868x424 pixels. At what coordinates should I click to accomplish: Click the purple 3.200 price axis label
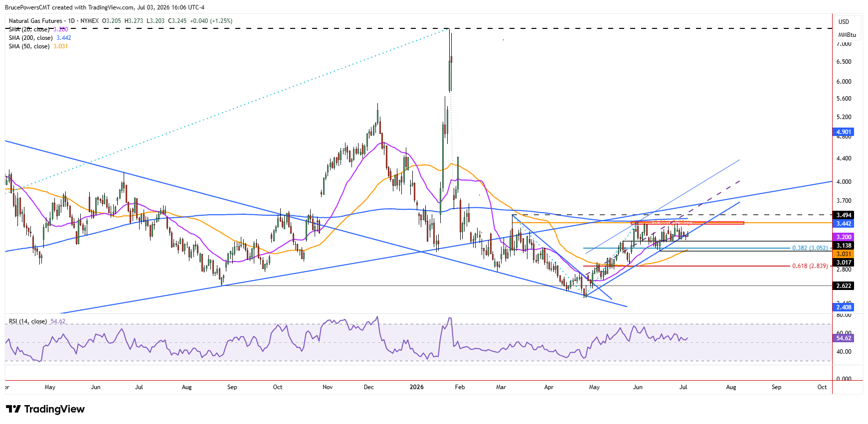(x=844, y=237)
